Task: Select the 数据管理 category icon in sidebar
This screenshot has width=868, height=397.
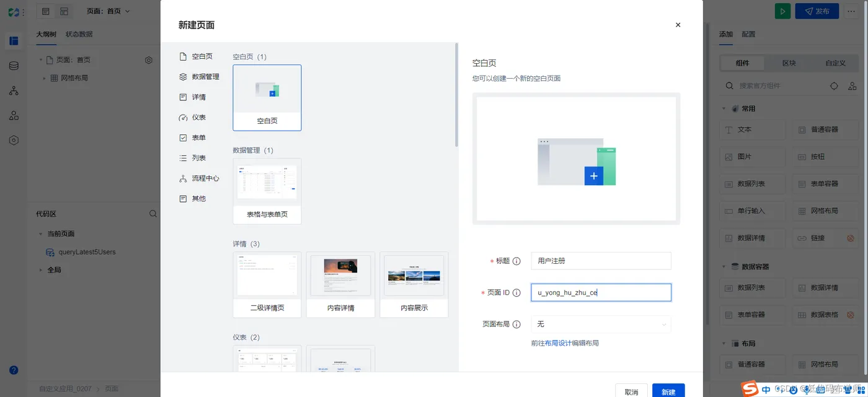Action: point(183,77)
